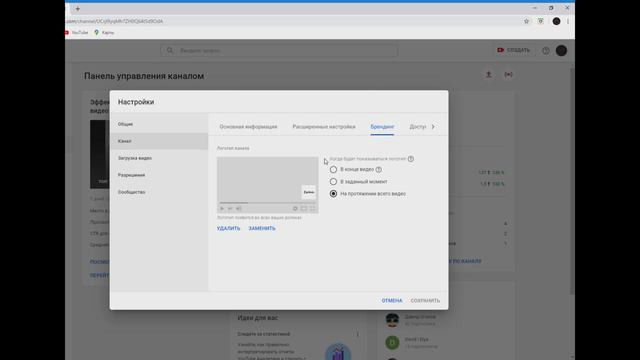The height and width of the screenshot is (360, 640).
Task: Open the browser profile avatar
Action: pos(556,21)
